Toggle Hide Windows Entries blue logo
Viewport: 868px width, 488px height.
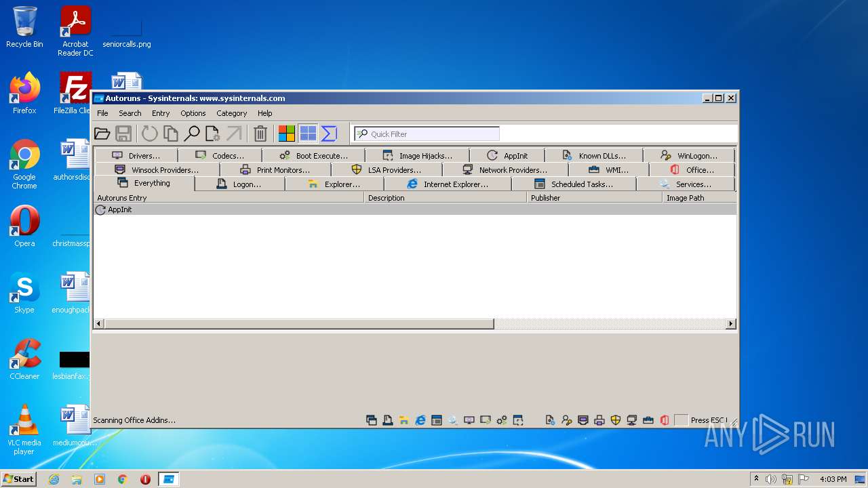pyautogui.click(x=308, y=134)
